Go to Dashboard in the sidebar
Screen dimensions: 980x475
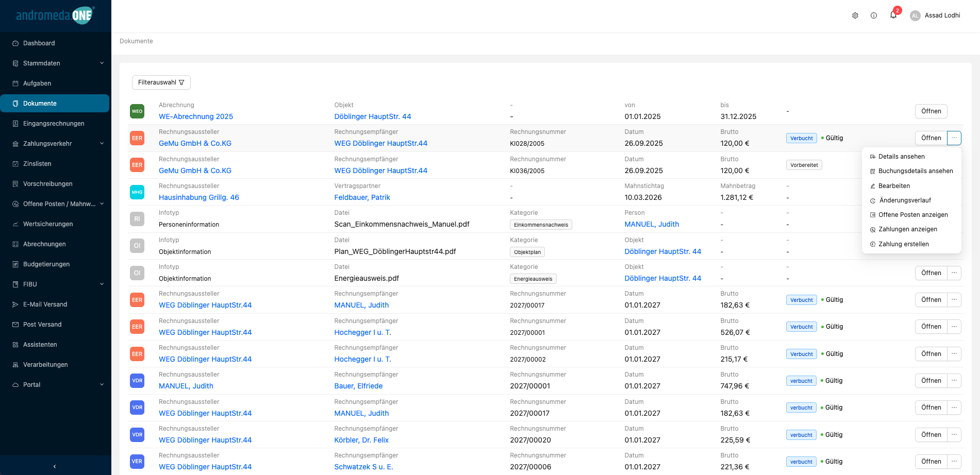(55, 43)
